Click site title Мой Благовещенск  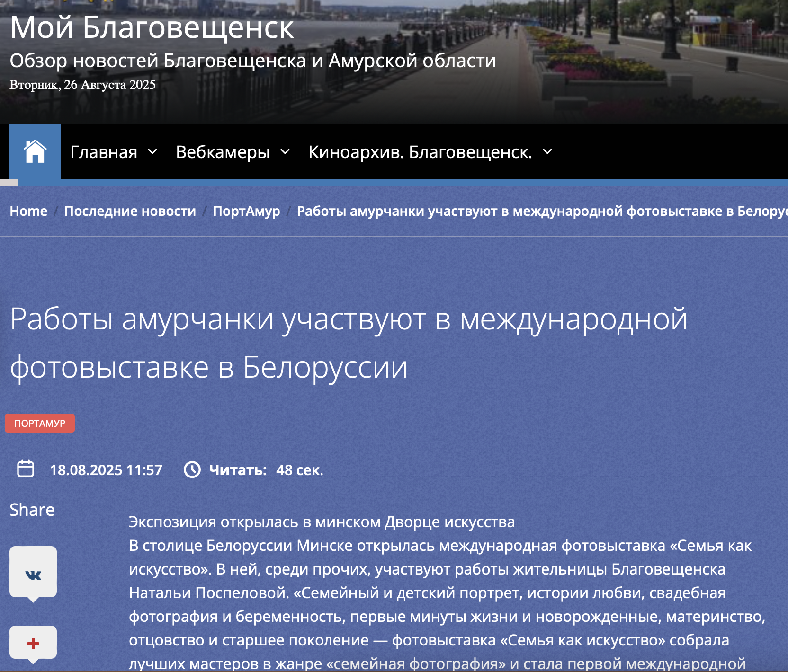pos(152,27)
